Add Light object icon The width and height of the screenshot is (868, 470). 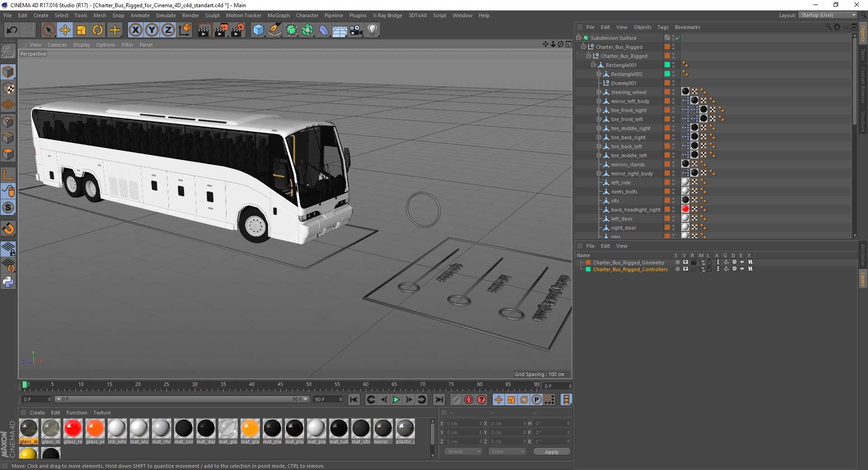coord(373,30)
